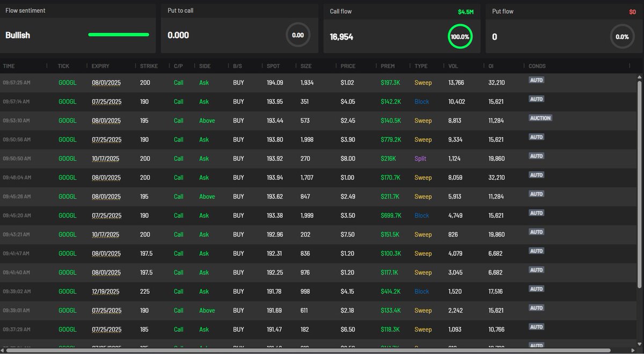The width and height of the screenshot is (644, 354).
Task: Sort by the TICK column header
Action: pyautogui.click(x=63, y=66)
